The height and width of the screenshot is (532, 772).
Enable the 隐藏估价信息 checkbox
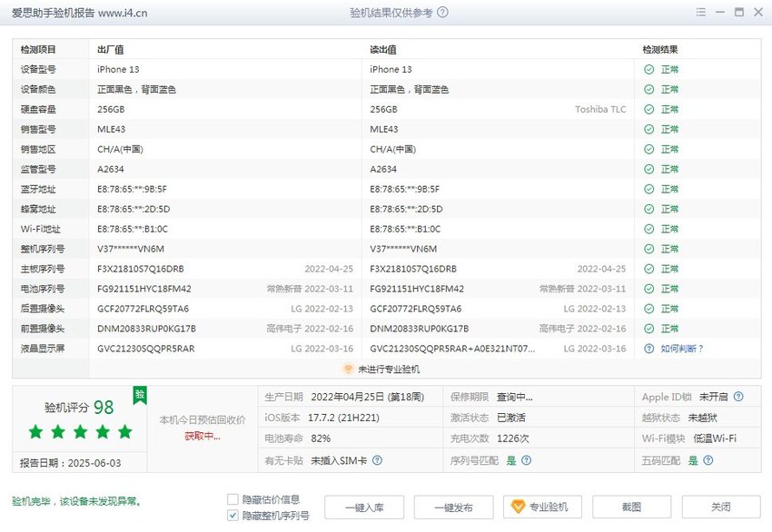tap(233, 499)
